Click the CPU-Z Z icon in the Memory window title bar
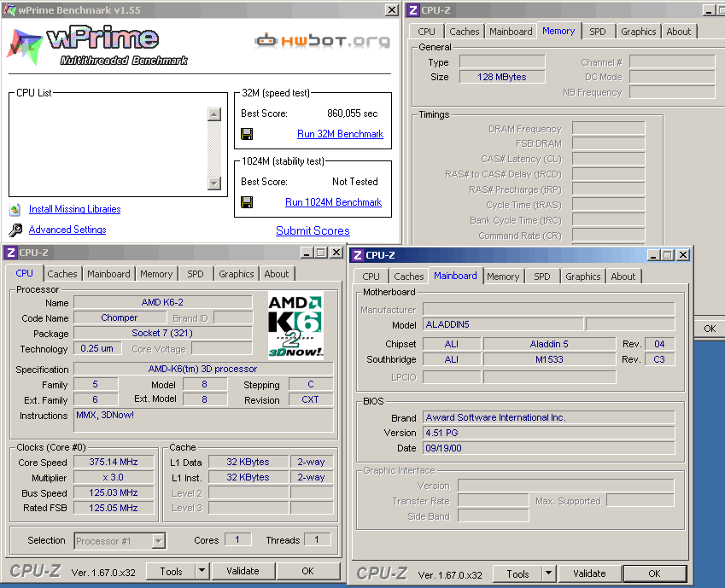Screen dimensions: 725x588 (413, 10)
